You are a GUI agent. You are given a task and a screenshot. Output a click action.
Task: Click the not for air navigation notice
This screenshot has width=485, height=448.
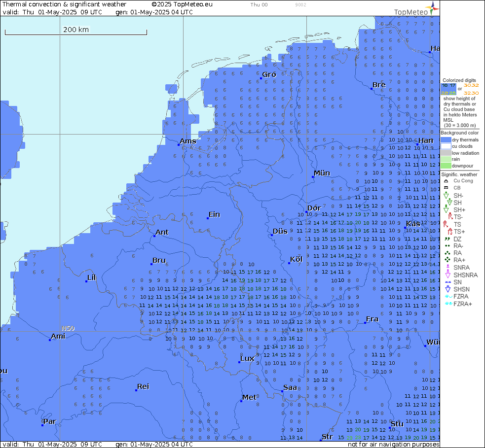point(393,444)
